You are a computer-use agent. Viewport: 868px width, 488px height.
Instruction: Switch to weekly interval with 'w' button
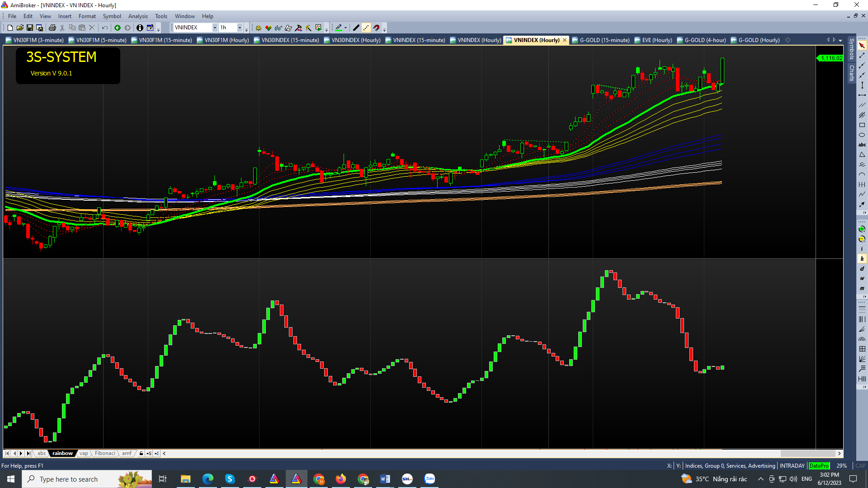point(862,279)
